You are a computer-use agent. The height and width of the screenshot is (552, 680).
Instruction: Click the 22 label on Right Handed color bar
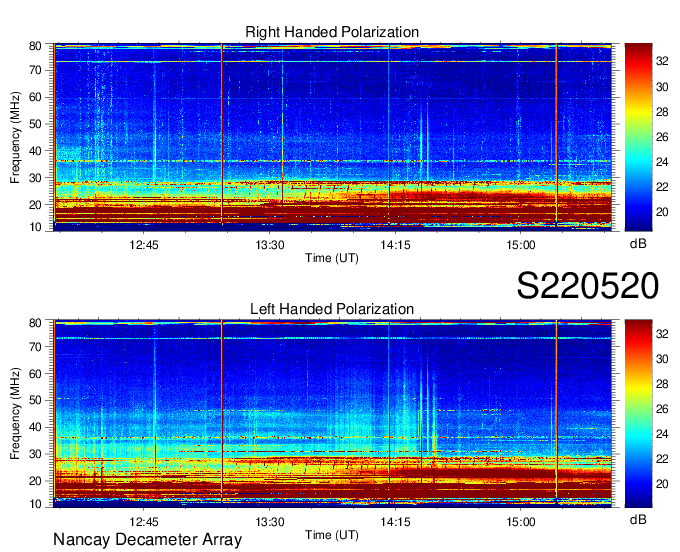[x=662, y=187]
